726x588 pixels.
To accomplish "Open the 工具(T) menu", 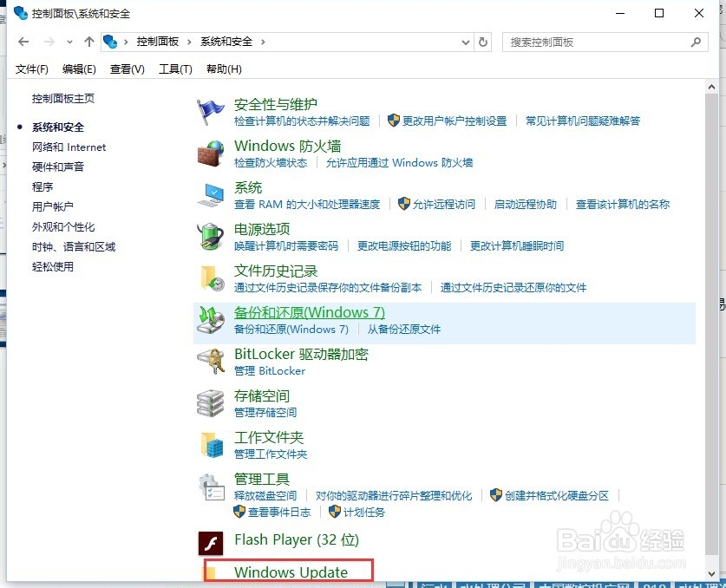I will click(175, 69).
